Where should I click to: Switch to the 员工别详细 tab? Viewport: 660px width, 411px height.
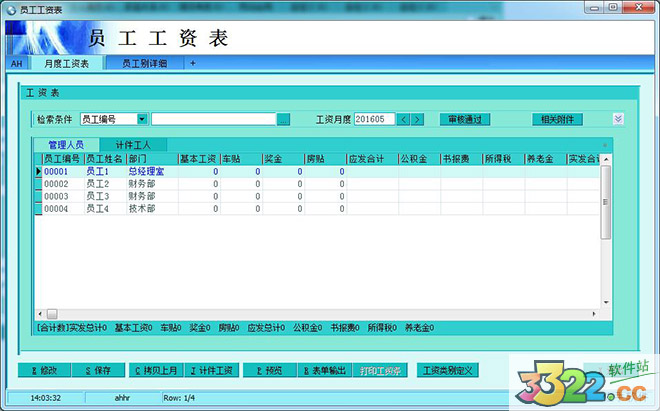(x=144, y=64)
